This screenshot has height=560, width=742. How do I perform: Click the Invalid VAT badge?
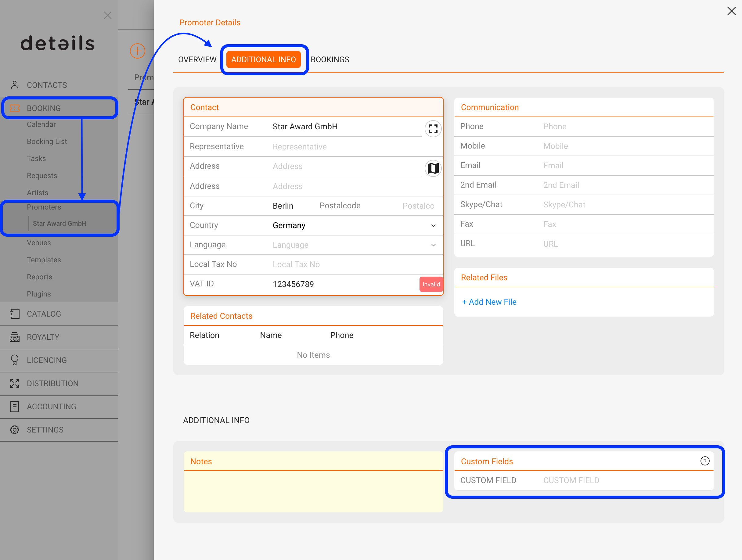click(431, 284)
